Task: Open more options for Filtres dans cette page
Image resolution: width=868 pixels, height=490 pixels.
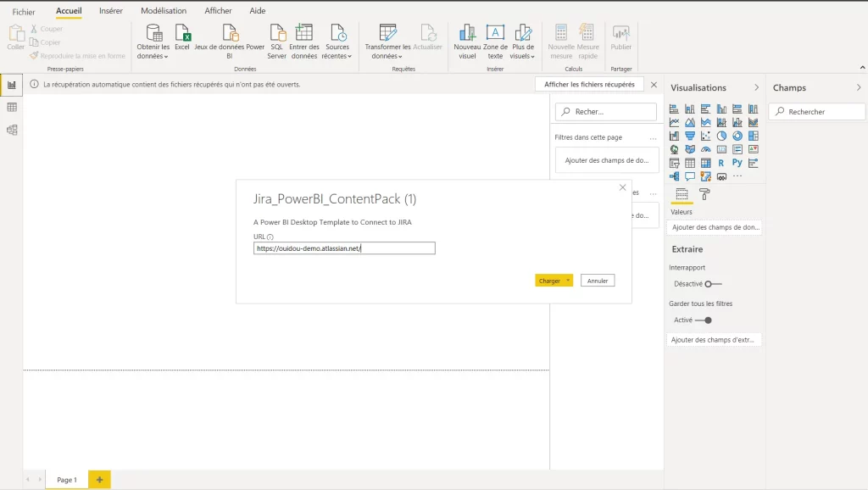Action: click(x=654, y=137)
